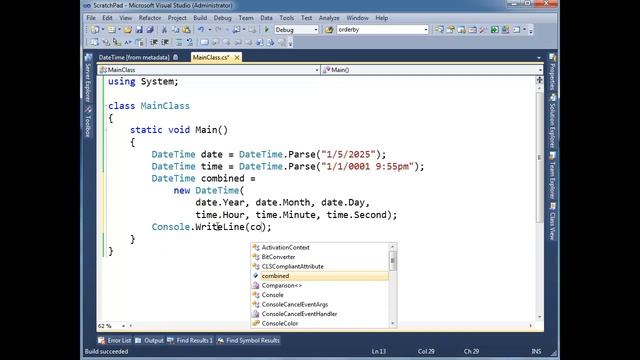
Task: Open Find Symbol Results panel
Action: tap(248, 340)
